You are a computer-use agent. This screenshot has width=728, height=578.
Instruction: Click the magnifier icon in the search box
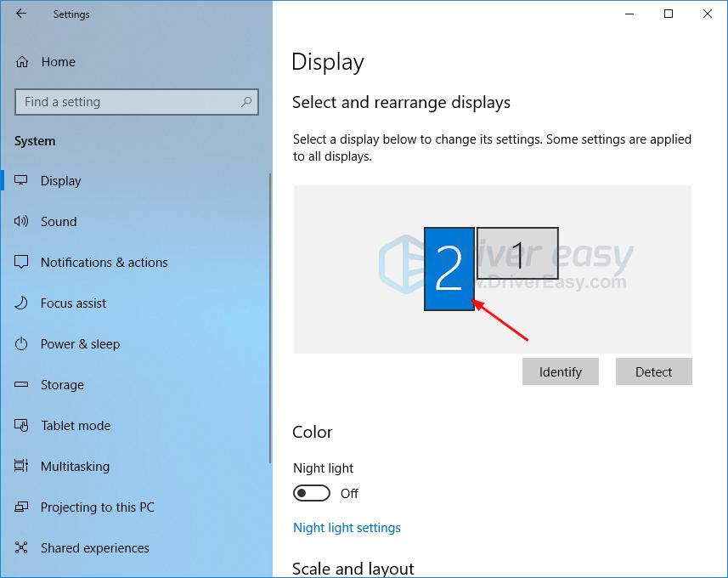[x=246, y=101]
